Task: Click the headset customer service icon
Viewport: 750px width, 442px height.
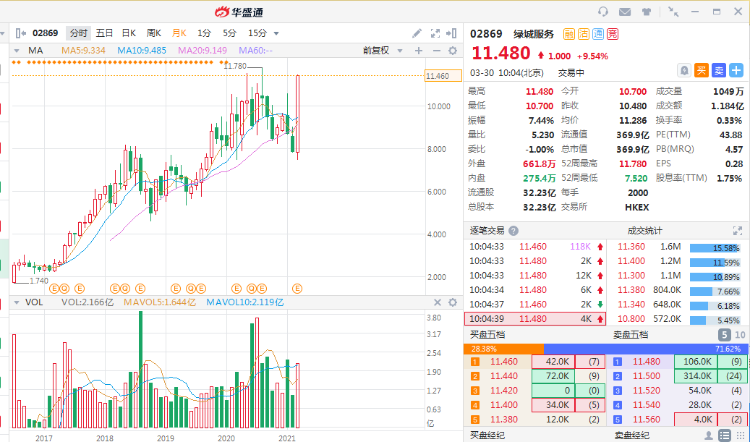Action: click(x=603, y=11)
